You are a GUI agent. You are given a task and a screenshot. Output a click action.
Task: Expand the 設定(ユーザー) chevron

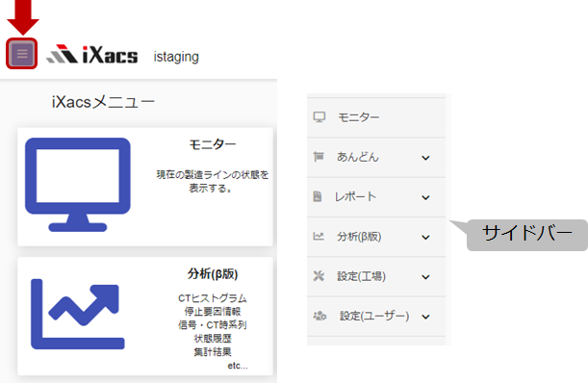pos(425,317)
